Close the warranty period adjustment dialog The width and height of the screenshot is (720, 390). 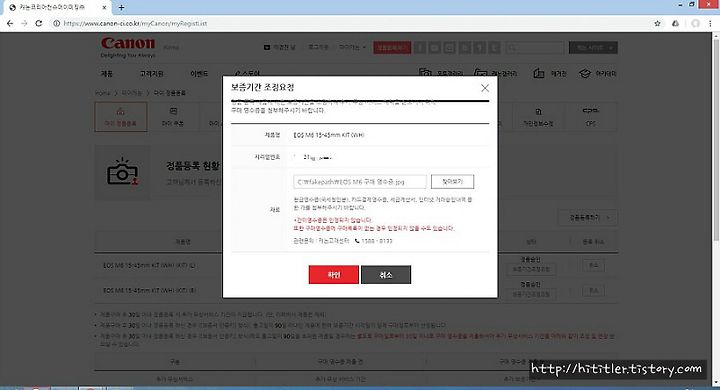tap(484, 88)
